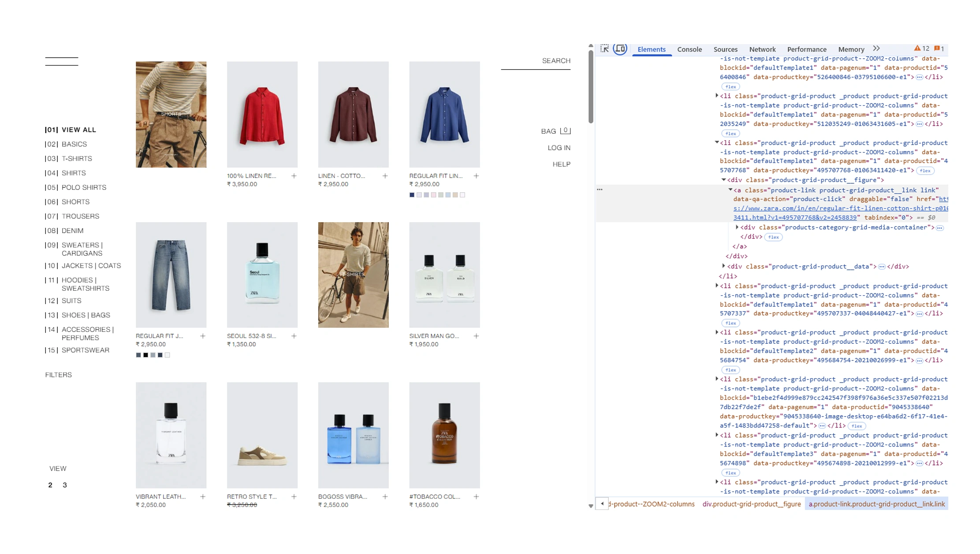This screenshot has width=980, height=554.
Task: Add Vibrant Leather perfume via plus icon
Action: (x=203, y=497)
